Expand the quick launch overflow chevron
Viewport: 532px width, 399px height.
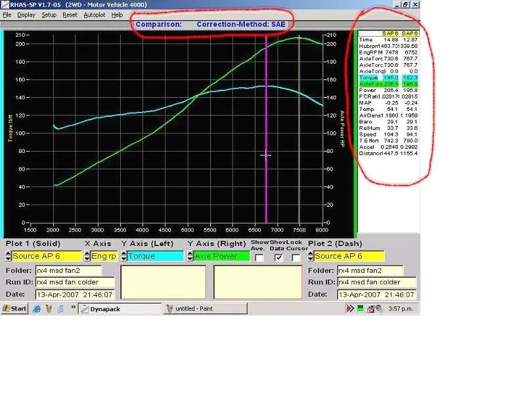(73, 307)
